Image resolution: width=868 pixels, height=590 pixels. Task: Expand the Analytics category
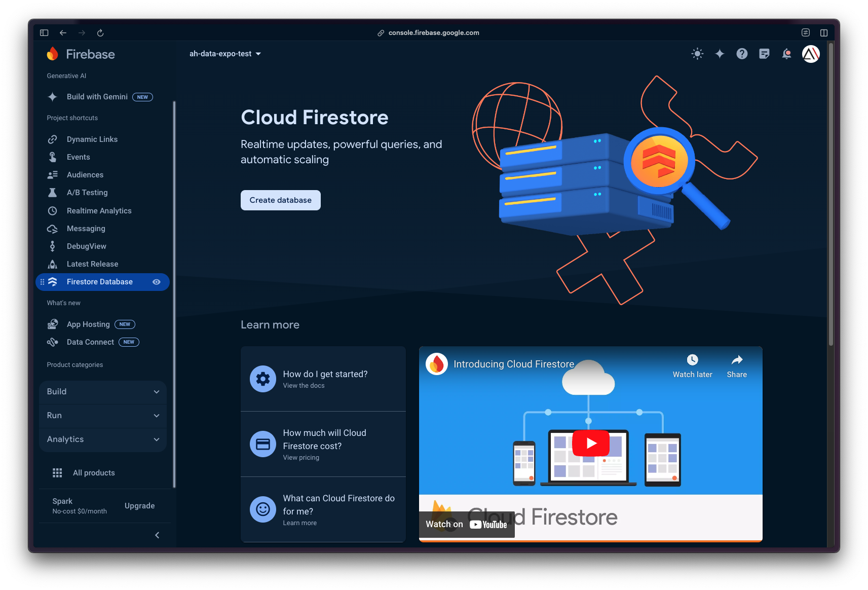tap(103, 439)
